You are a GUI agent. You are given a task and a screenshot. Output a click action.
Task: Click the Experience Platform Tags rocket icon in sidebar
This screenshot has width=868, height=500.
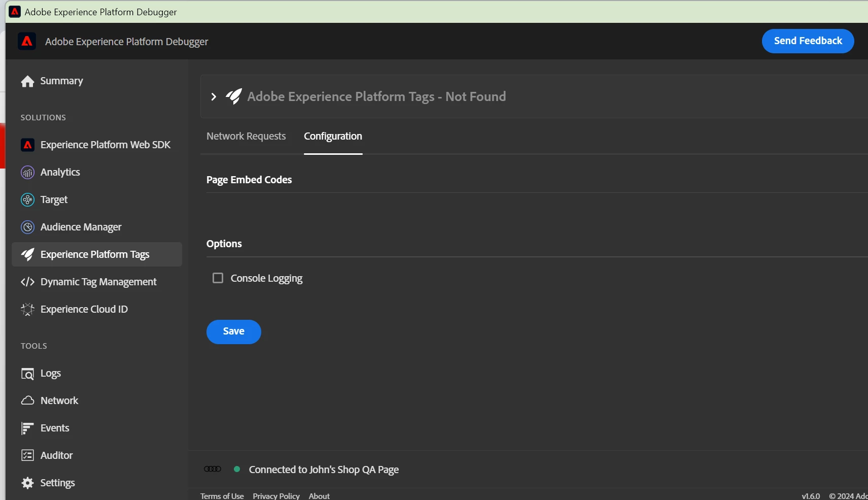[x=28, y=254]
